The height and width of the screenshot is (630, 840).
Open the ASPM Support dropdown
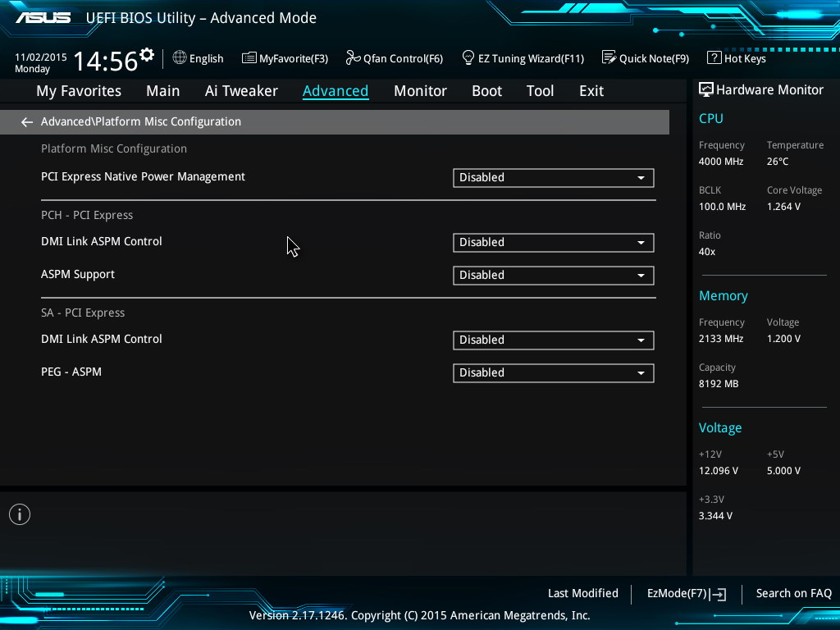click(x=553, y=275)
